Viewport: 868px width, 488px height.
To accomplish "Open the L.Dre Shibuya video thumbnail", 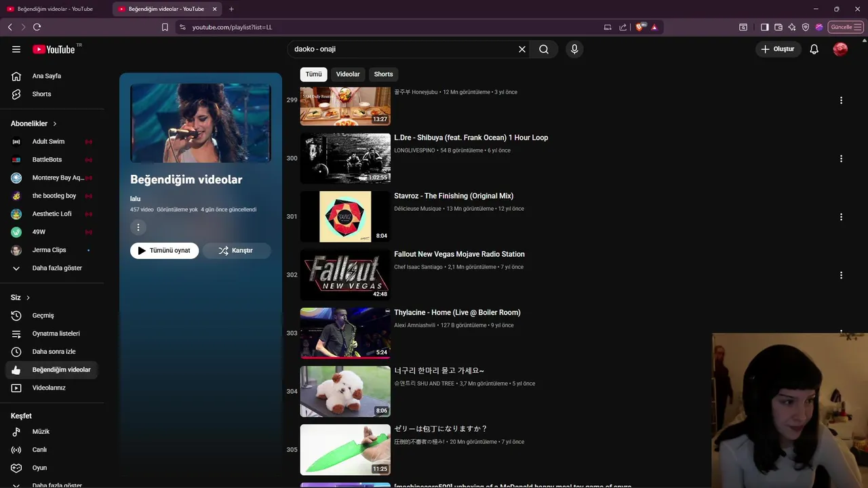I will pyautogui.click(x=345, y=158).
